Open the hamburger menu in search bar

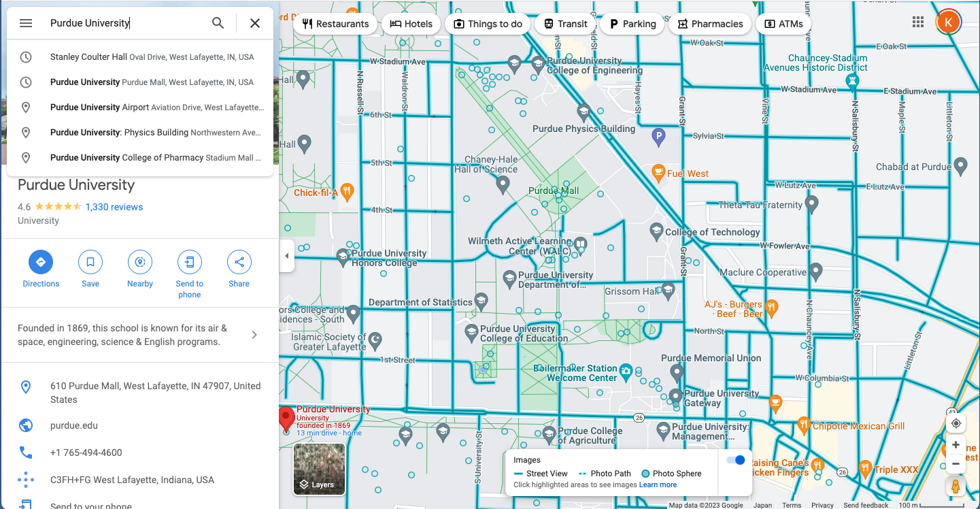pos(26,23)
